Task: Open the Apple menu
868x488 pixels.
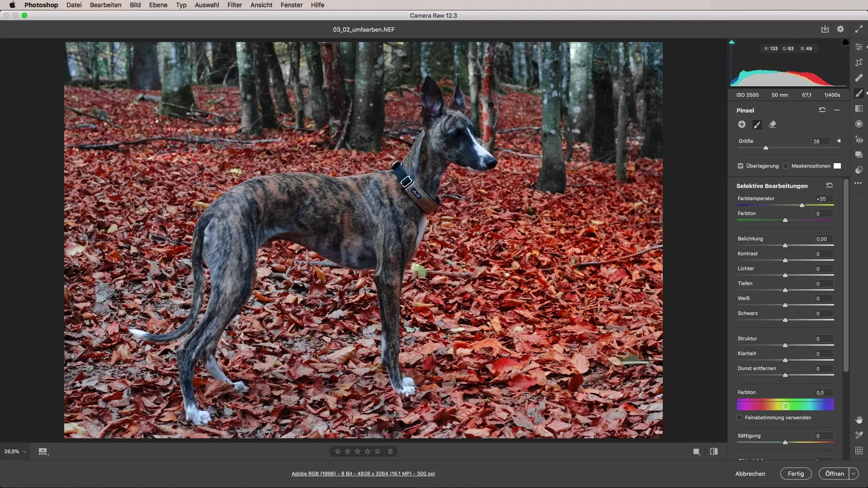Action: point(12,5)
